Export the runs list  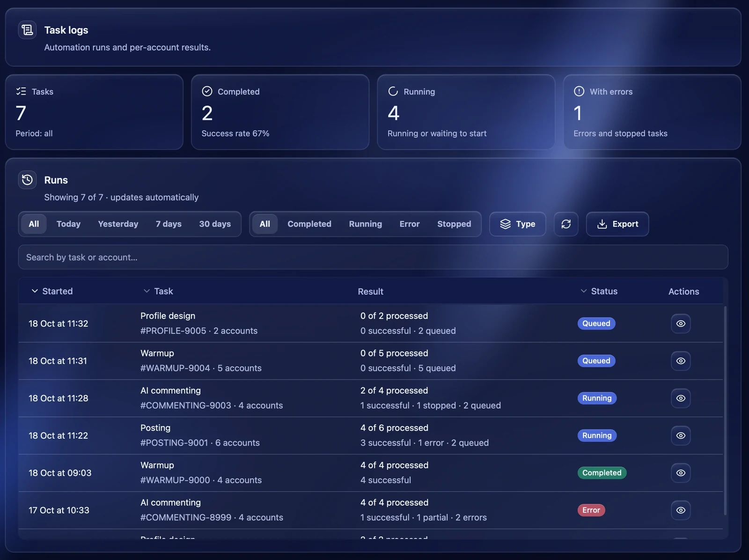click(x=617, y=224)
